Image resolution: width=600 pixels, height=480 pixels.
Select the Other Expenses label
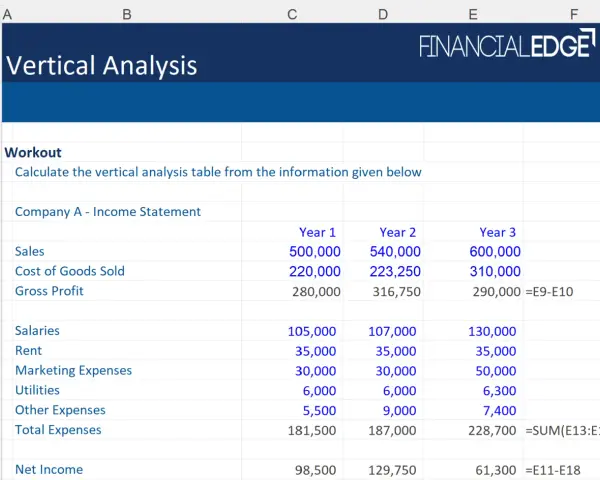60,410
